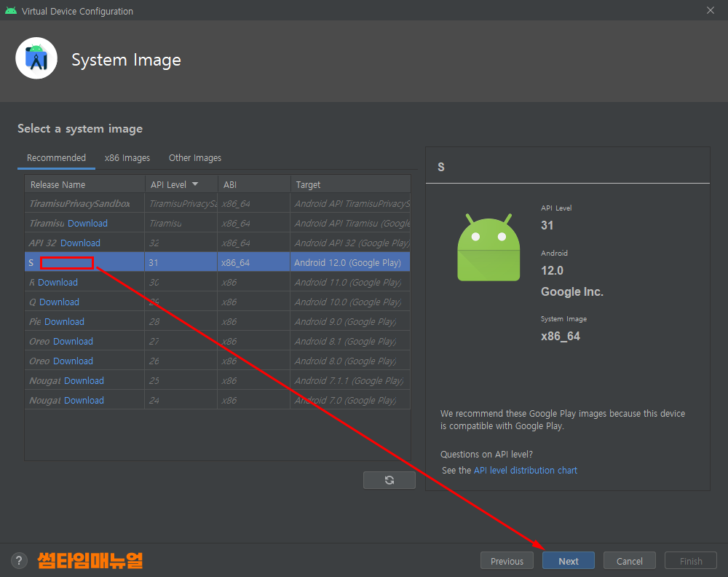
Task: Open the API level distribution chart link
Action: 525,470
